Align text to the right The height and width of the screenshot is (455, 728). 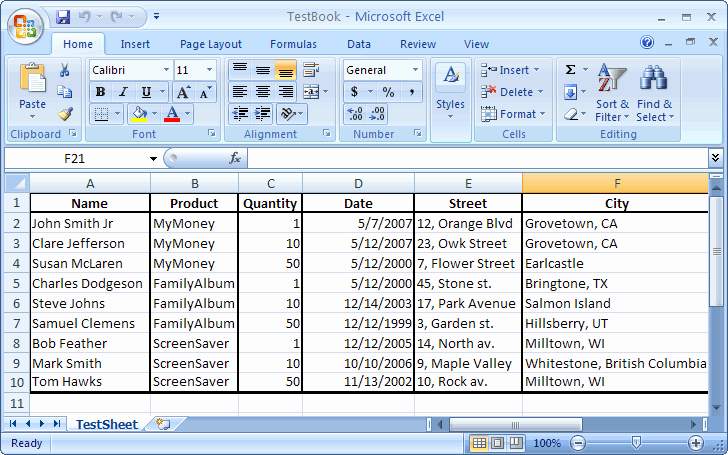pos(286,92)
